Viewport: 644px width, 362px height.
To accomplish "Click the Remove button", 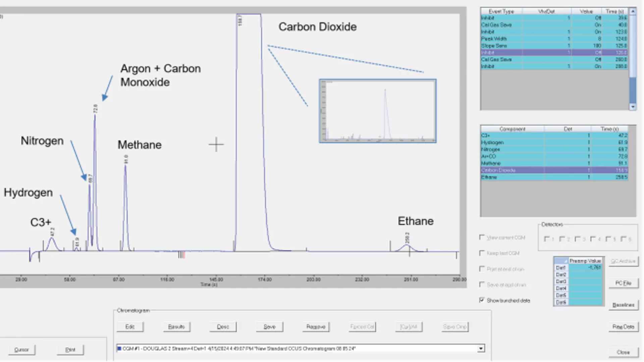I will click(315, 327).
